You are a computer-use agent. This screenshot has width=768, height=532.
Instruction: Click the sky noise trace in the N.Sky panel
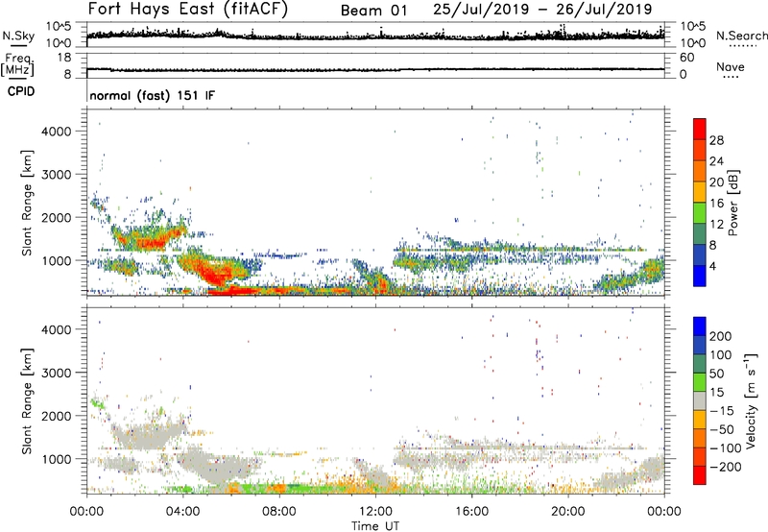click(375, 36)
